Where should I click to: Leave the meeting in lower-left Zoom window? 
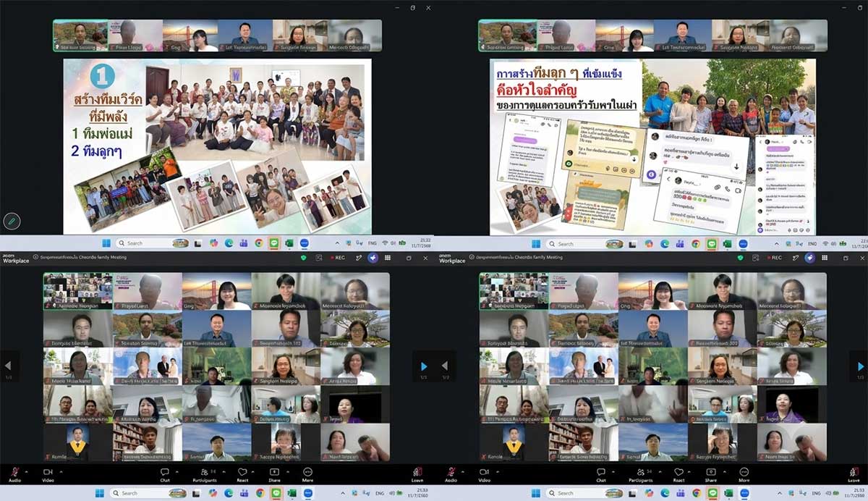[417, 473]
